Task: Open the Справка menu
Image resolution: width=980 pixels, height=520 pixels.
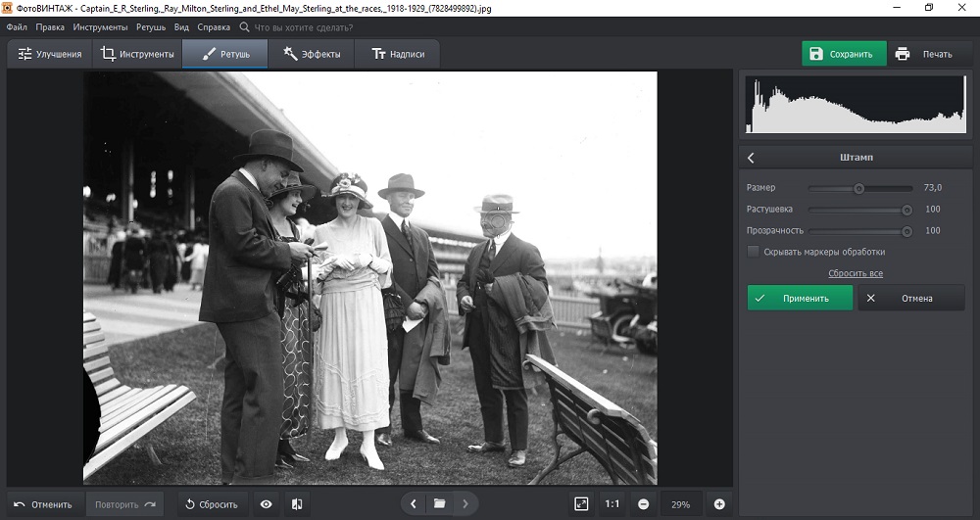Action: 214,27
